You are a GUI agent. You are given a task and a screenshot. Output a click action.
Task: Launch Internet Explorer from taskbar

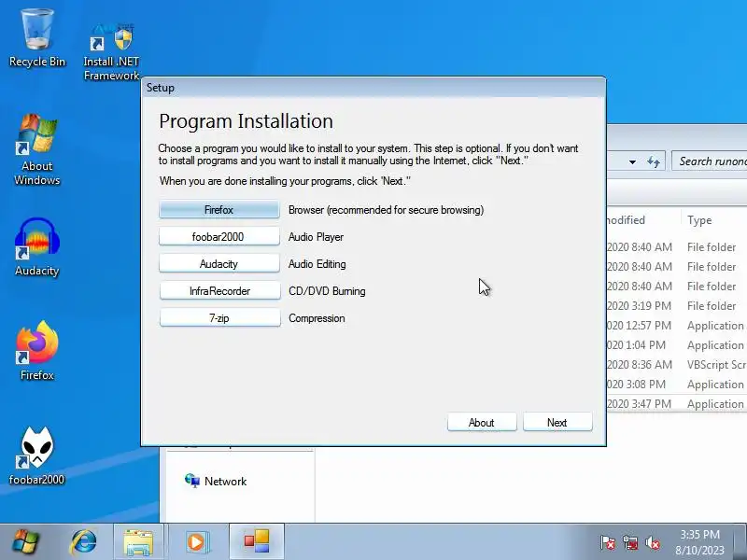coord(83,542)
